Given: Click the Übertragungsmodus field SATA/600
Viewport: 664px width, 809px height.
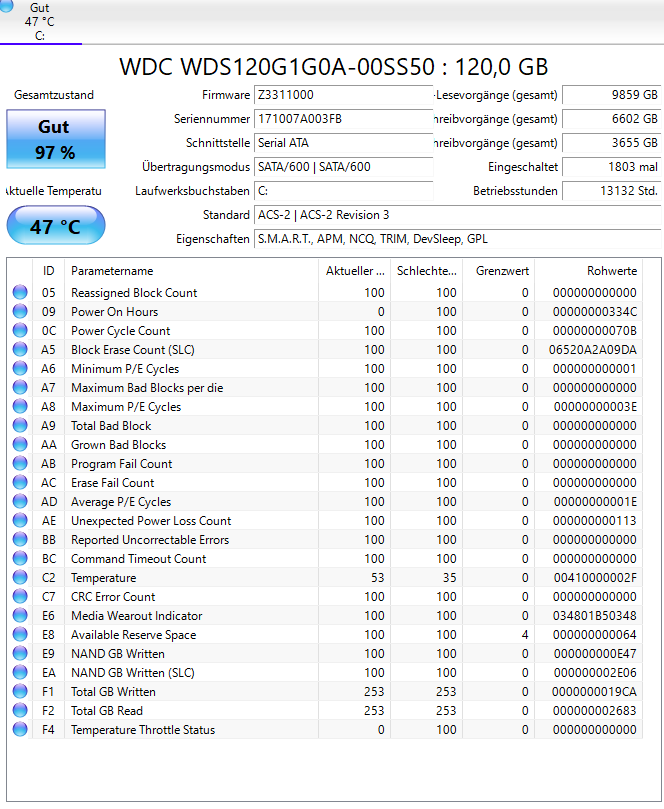Looking at the screenshot, I should click(343, 167).
